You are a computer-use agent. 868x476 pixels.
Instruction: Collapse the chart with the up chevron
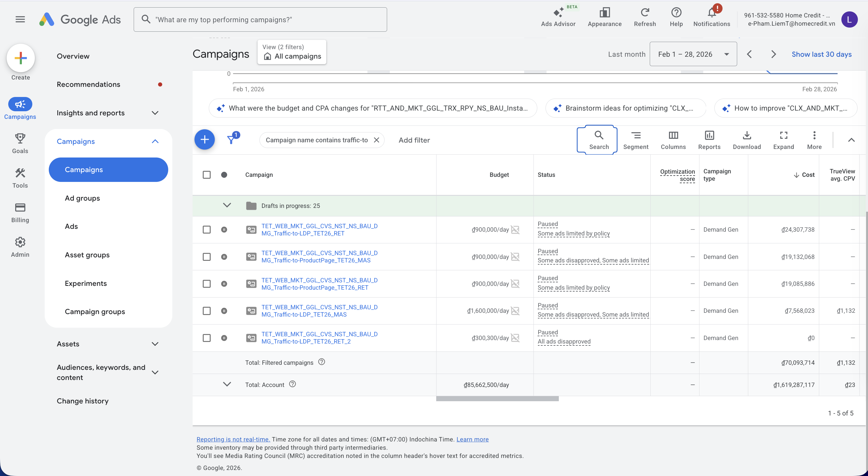(851, 140)
